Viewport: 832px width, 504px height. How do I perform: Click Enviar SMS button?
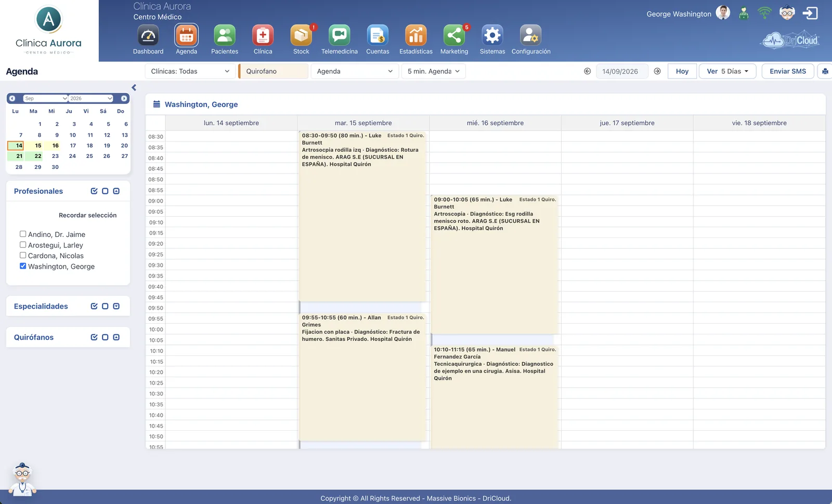[x=788, y=71]
